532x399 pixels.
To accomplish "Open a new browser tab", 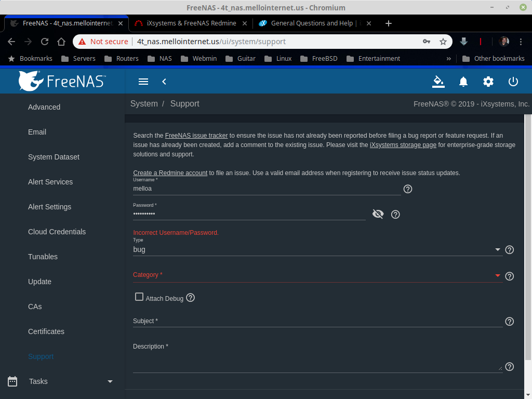I will [x=389, y=23].
